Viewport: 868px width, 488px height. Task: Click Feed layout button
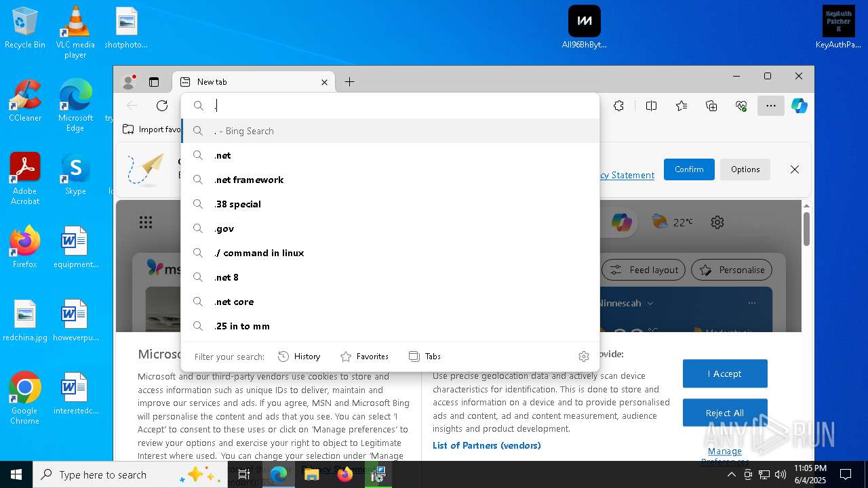644,270
